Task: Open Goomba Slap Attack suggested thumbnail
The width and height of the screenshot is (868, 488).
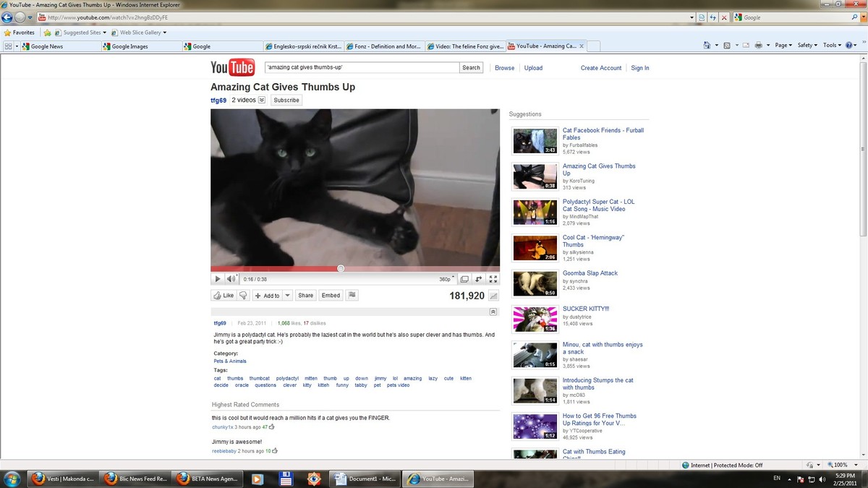Action: click(535, 283)
